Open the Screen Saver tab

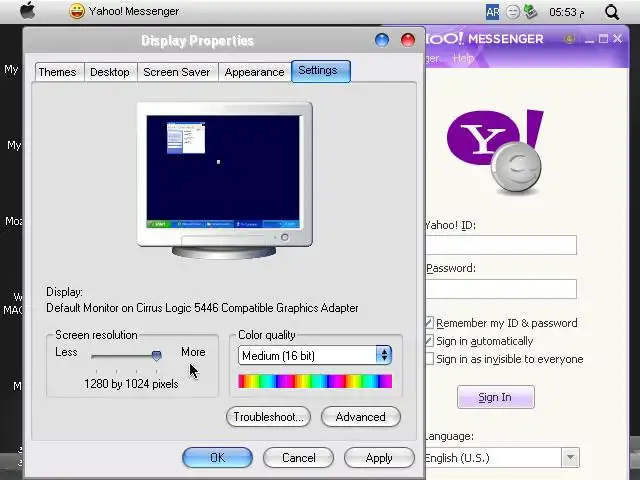click(x=177, y=72)
